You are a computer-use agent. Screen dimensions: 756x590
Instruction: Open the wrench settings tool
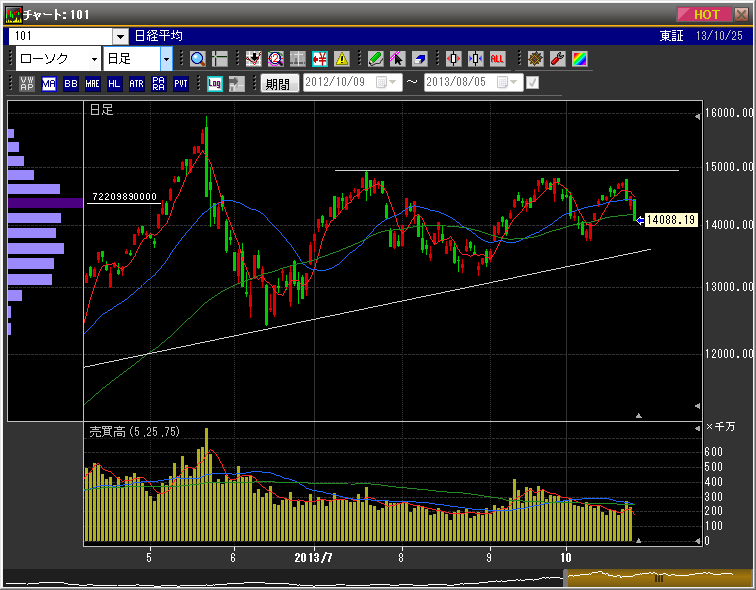tap(558, 59)
